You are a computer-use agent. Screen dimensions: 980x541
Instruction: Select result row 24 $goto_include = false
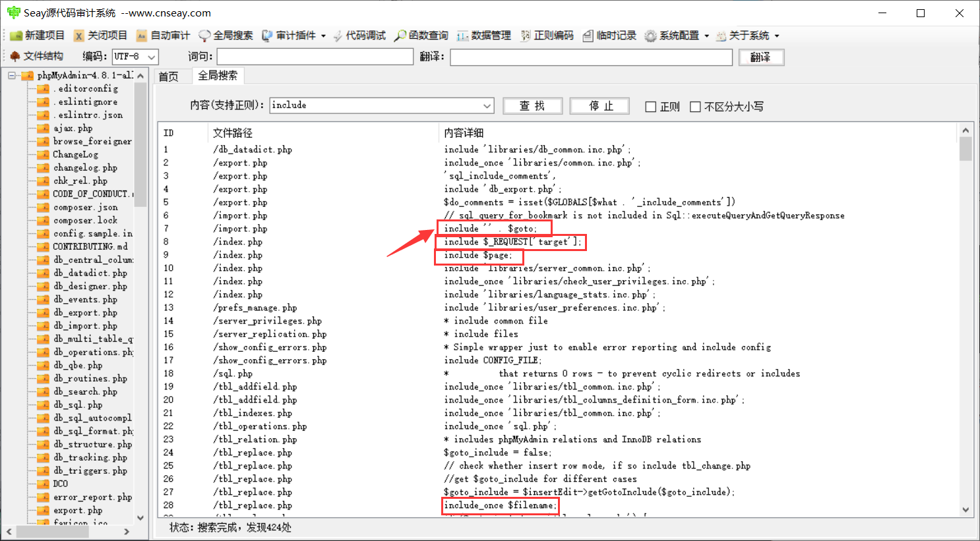tap(557, 453)
